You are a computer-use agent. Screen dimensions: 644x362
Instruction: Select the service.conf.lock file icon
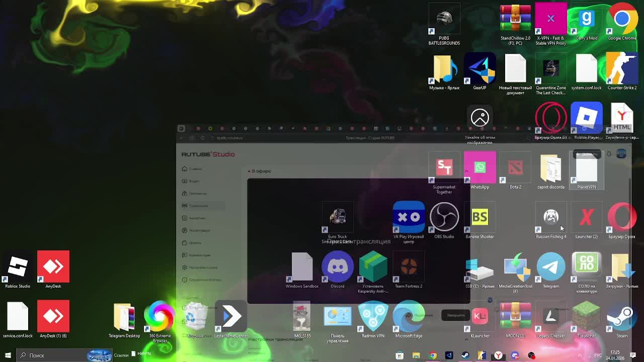pyautogui.click(x=18, y=316)
